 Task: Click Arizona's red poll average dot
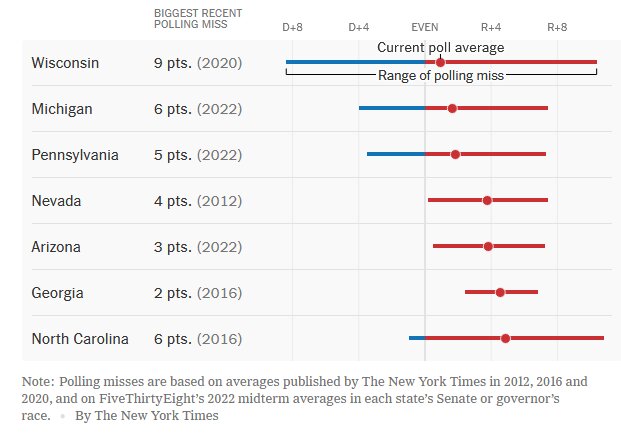[x=488, y=246]
